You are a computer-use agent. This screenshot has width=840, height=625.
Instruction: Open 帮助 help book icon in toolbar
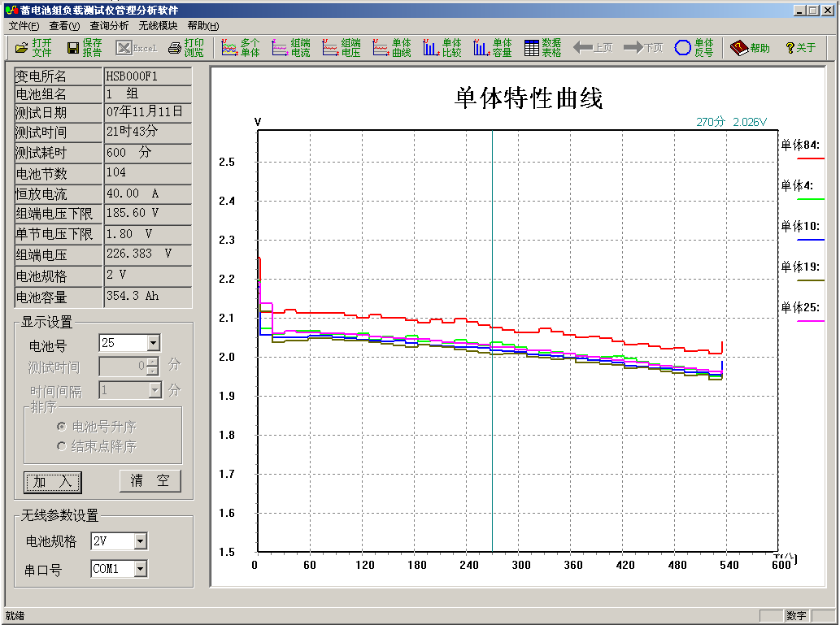coord(749,48)
